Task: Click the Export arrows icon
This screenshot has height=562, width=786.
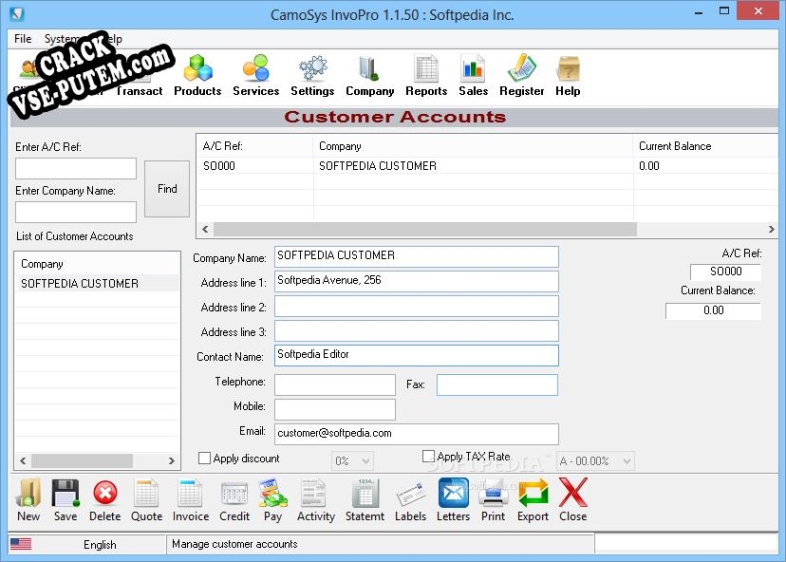Action: click(x=533, y=500)
